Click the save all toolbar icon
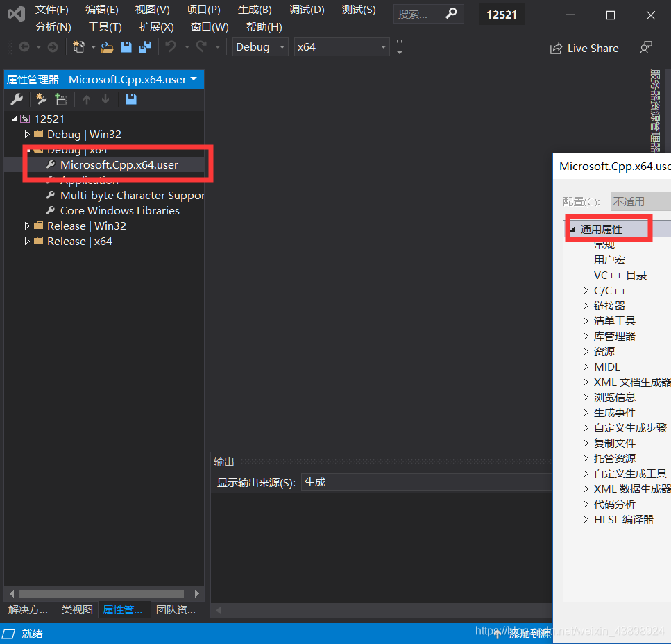 145,46
